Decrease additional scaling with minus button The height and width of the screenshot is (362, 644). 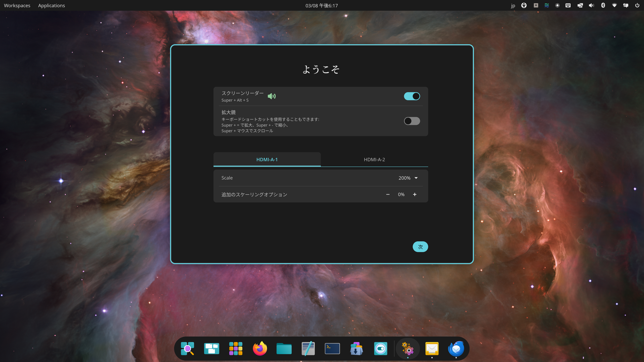pos(388,194)
